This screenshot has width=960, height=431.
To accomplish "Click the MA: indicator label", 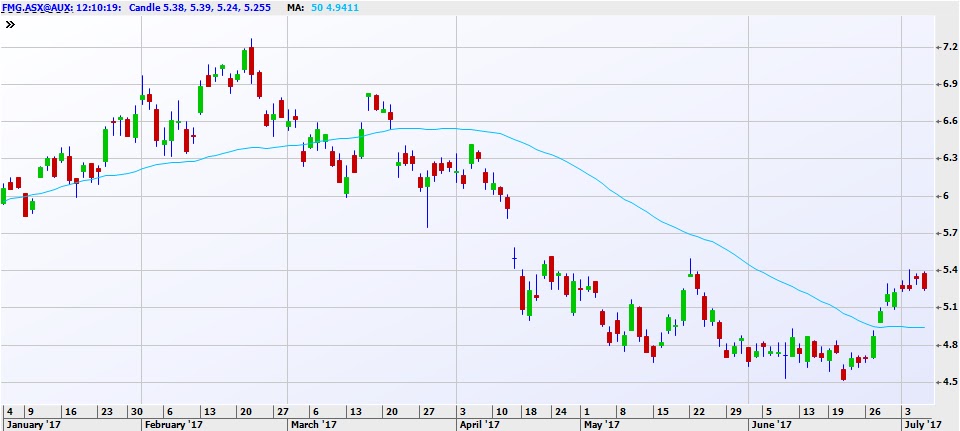I will click(295, 7).
